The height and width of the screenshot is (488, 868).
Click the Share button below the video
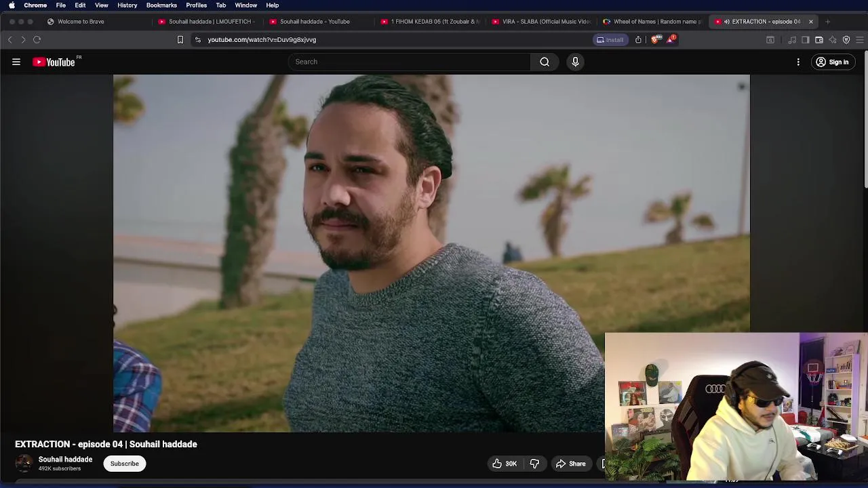coord(570,464)
